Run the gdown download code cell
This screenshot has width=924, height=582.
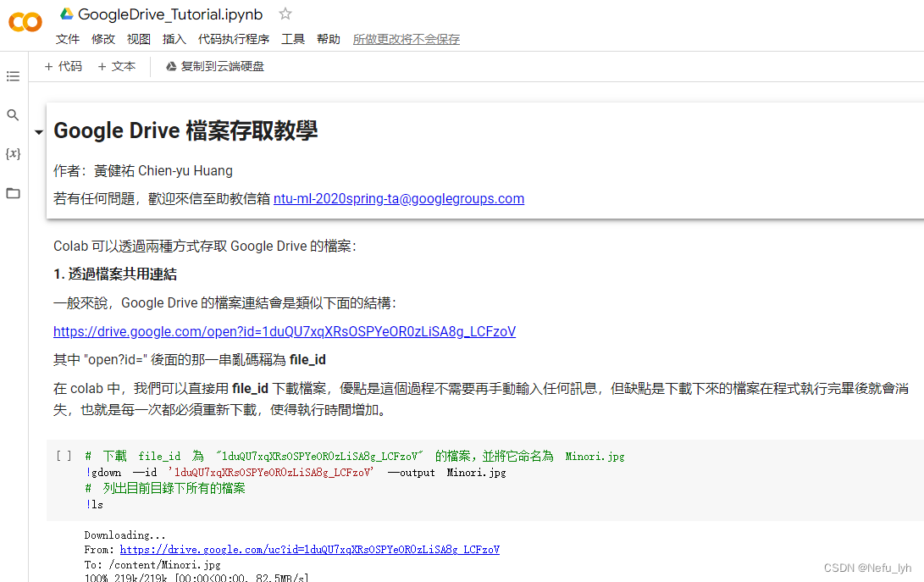[x=64, y=455]
